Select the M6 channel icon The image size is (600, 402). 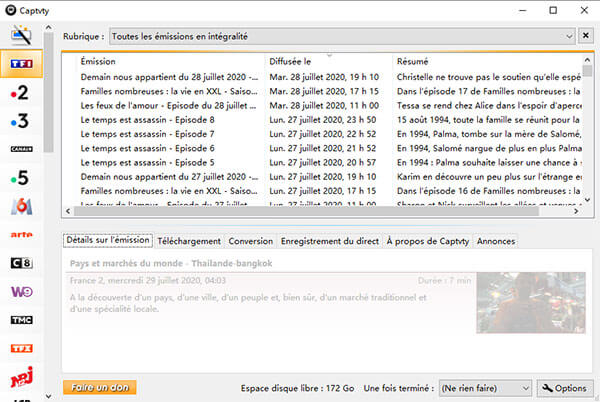(x=21, y=207)
